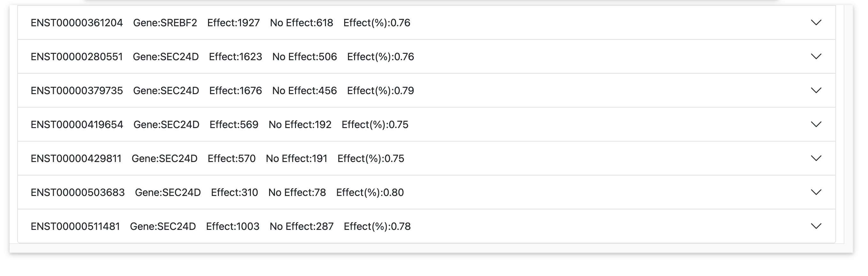Select transcript ID ENST00000361204

(77, 23)
